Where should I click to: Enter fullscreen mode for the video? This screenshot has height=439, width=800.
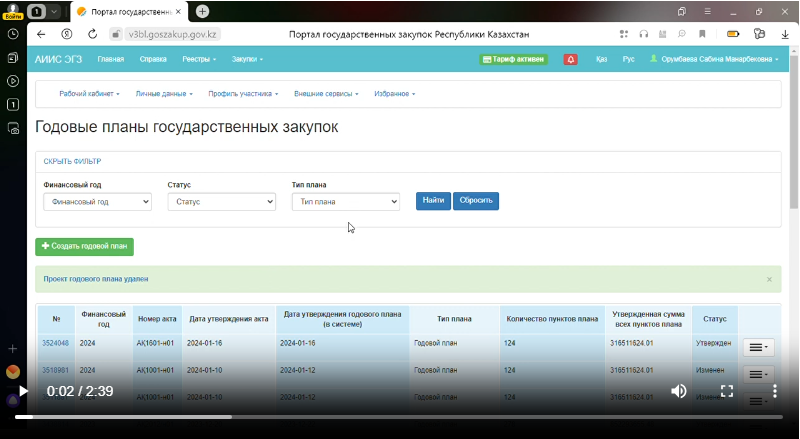[727, 391]
